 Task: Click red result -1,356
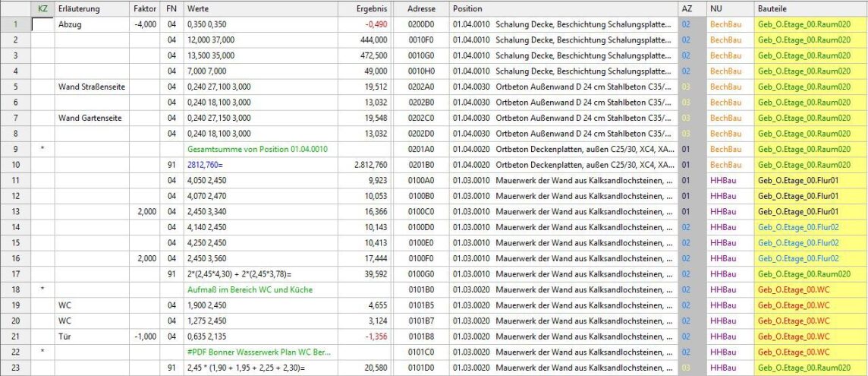coord(364,337)
